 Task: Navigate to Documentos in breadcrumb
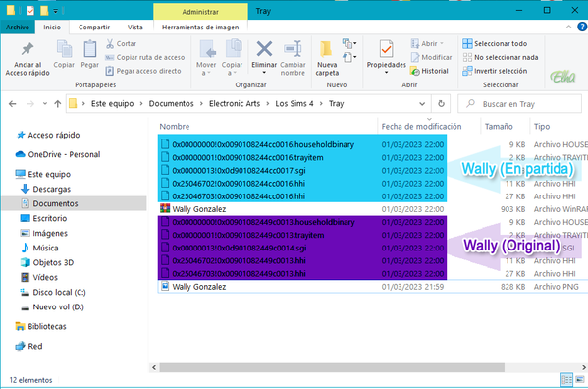(x=172, y=104)
